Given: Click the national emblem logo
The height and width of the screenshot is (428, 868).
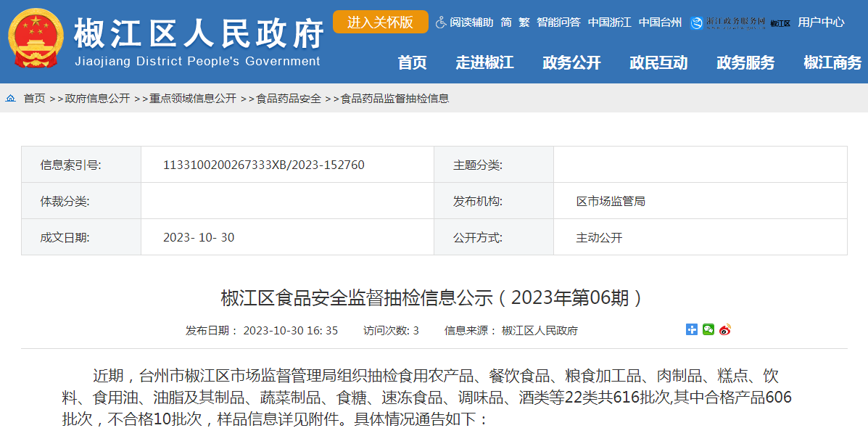Looking at the screenshot, I should pos(36,40).
